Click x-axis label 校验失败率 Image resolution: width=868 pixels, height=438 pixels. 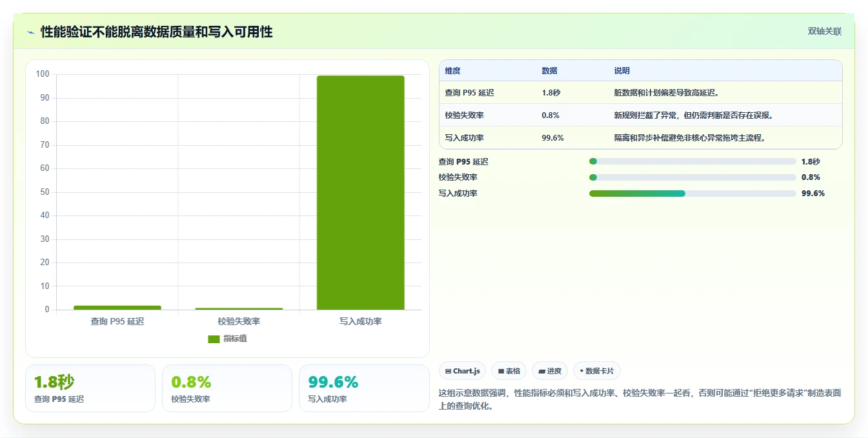tap(239, 321)
